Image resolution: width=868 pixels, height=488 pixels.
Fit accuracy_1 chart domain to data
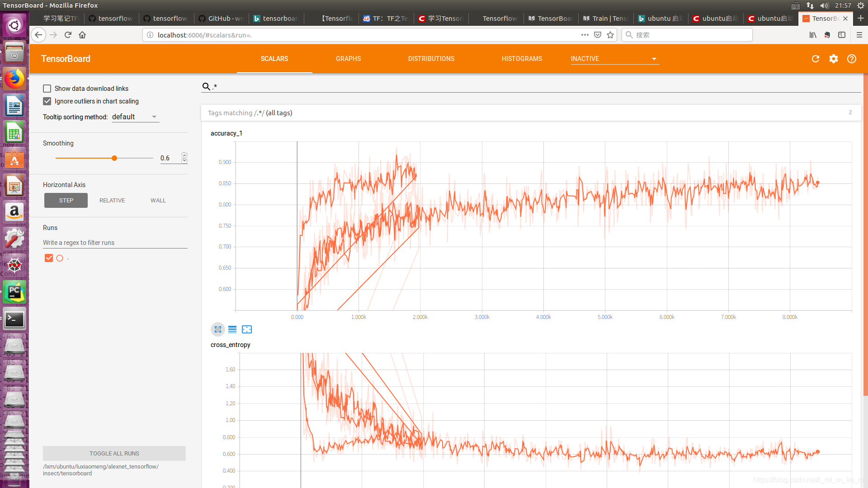pos(247,329)
